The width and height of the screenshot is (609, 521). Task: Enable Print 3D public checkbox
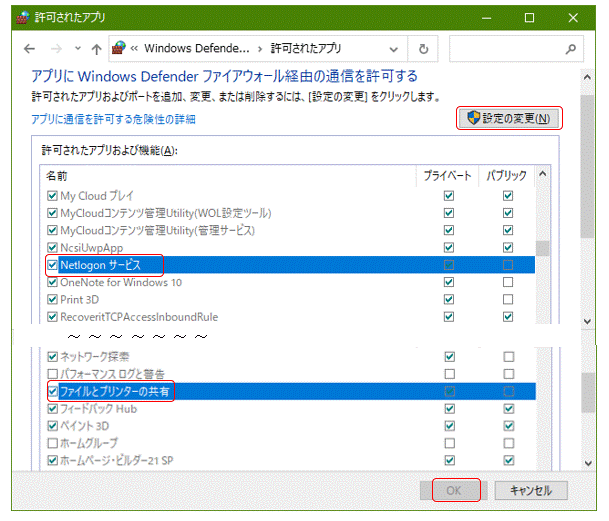coord(508,300)
